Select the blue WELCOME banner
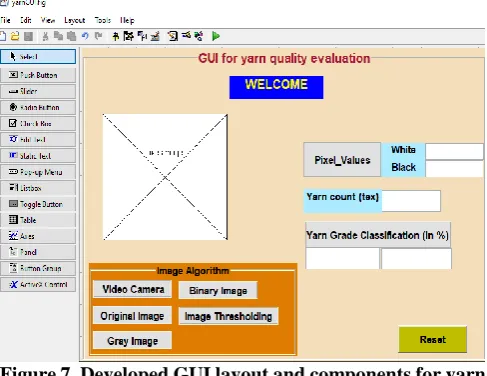Viewport: 487px width, 376px height. tap(276, 87)
